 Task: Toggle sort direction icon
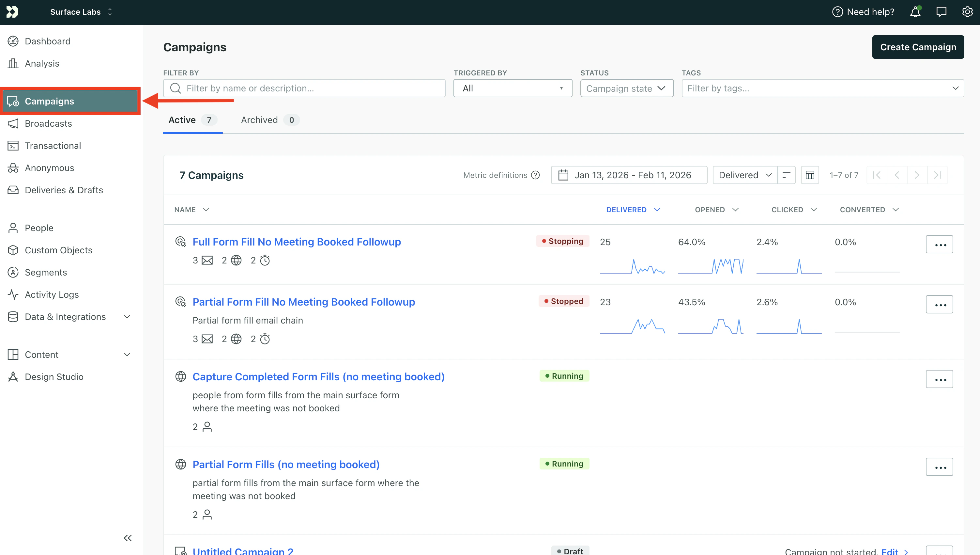click(786, 175)
